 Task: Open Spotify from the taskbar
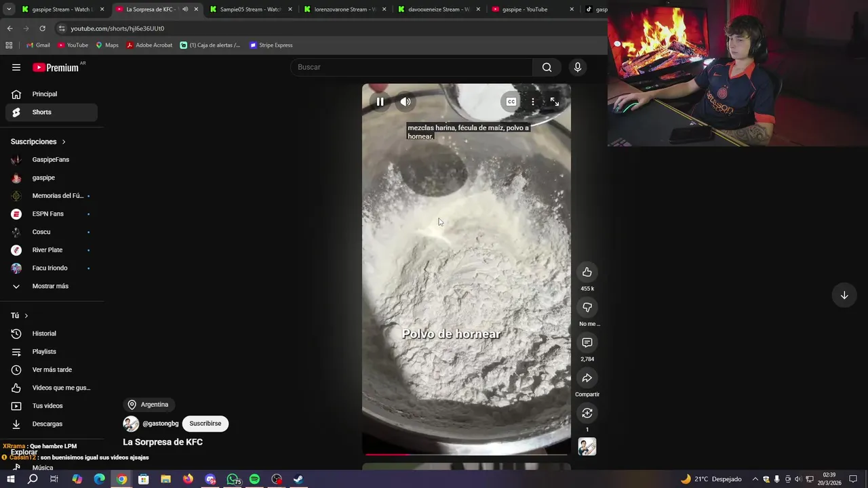(254, 479)
